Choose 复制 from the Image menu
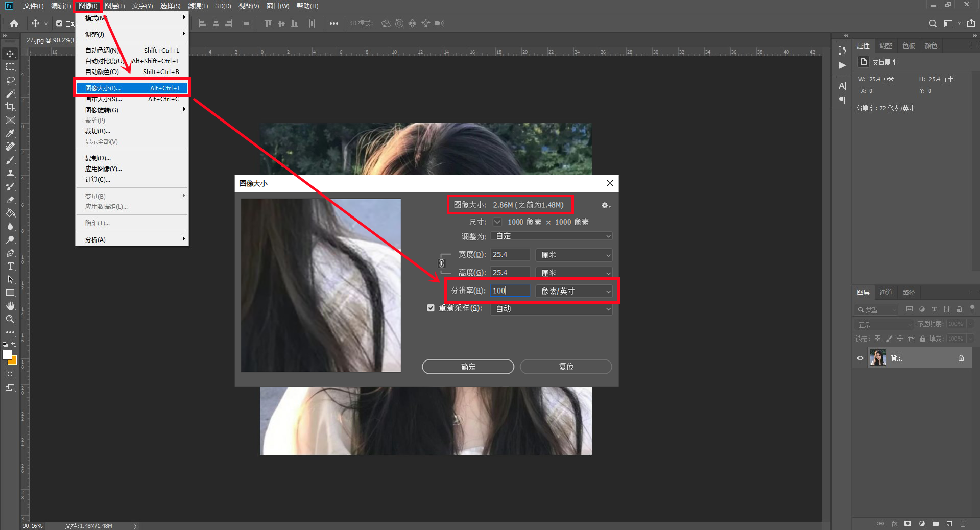 point(132,158)
